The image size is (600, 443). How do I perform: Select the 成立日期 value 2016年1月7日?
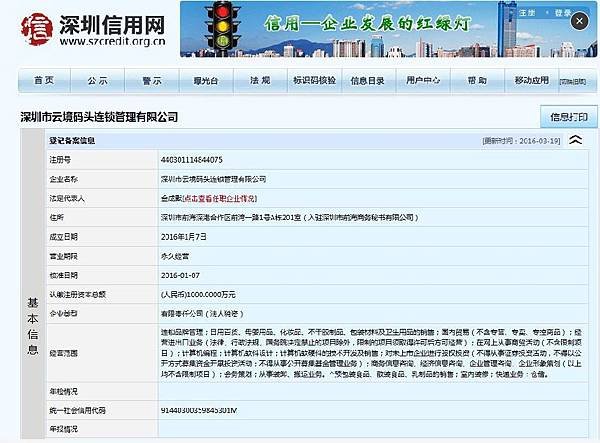(184, 237)
